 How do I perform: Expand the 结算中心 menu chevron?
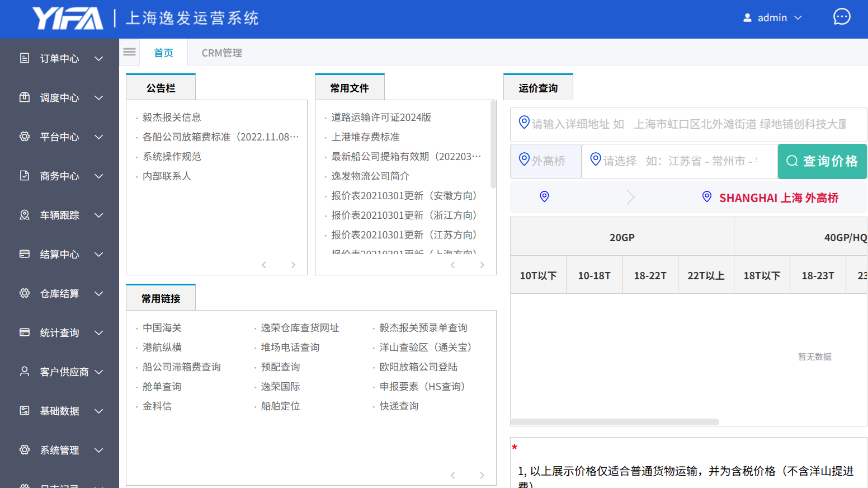99,254
